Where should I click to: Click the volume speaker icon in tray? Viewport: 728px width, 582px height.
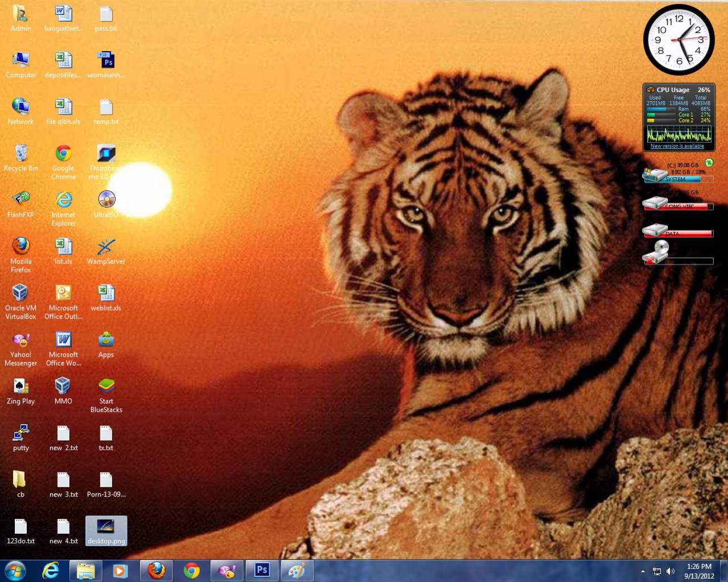coord(671,571)
